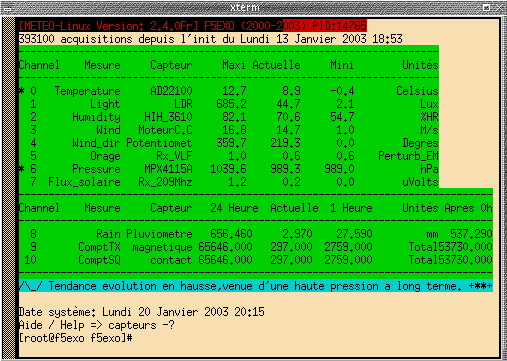
Task: Click the Celsius unit
Action: click(417, 91)
